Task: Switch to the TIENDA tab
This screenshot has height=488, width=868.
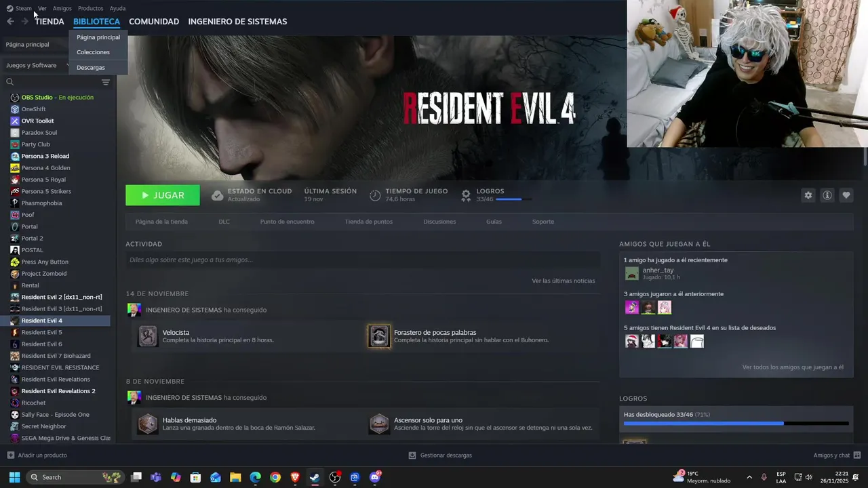Action: (50, 22)
